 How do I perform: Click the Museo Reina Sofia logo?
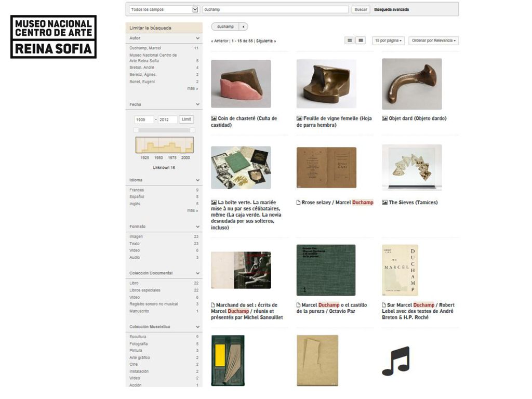(x=54, y=37)
